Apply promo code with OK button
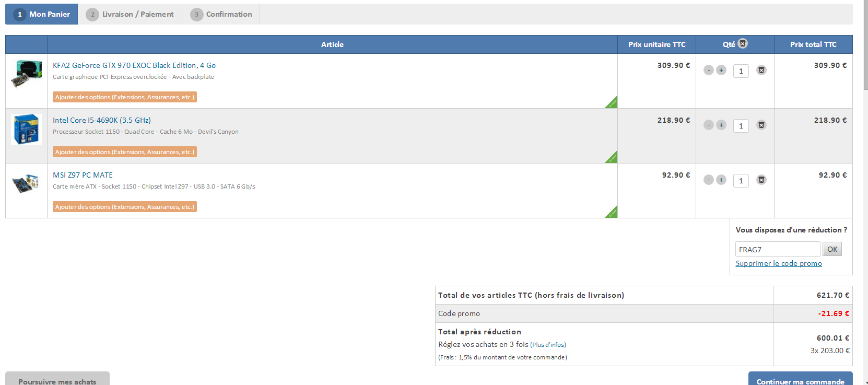This screenshot has height=385, width=868. (832, 249)
